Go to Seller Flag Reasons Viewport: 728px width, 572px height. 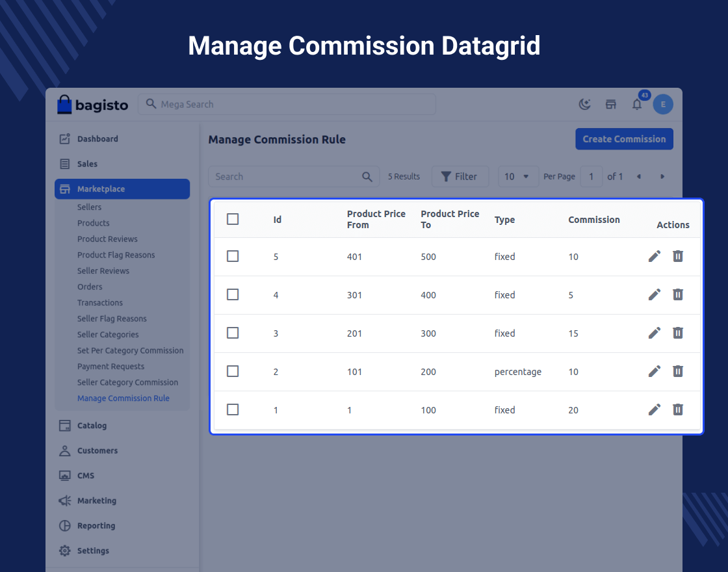point(112,318)
